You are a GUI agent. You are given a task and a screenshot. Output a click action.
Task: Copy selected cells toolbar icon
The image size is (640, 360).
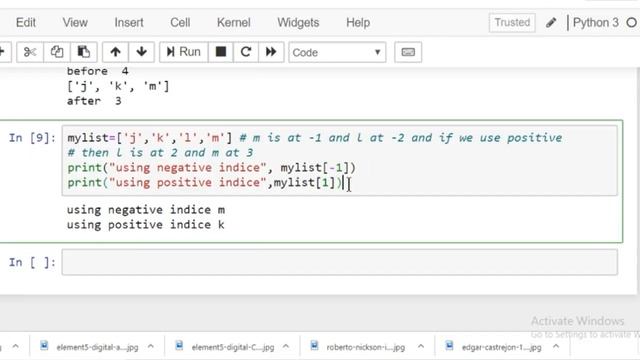point(57,52)
